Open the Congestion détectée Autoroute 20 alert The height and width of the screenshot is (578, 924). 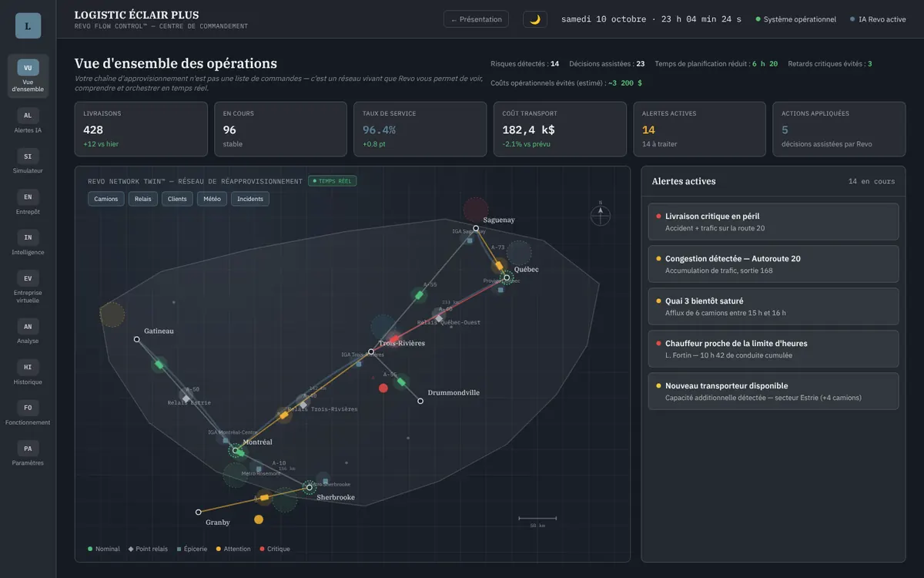point(773,264)
